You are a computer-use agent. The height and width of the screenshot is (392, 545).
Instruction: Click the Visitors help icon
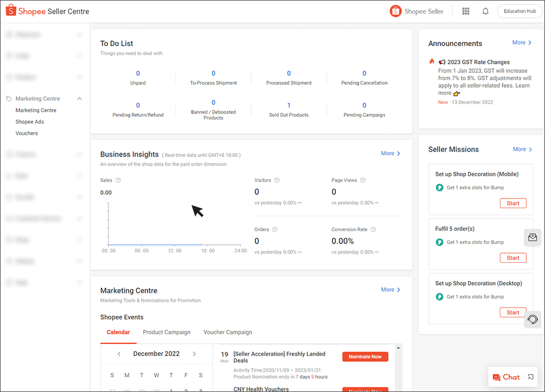[277, 180]
